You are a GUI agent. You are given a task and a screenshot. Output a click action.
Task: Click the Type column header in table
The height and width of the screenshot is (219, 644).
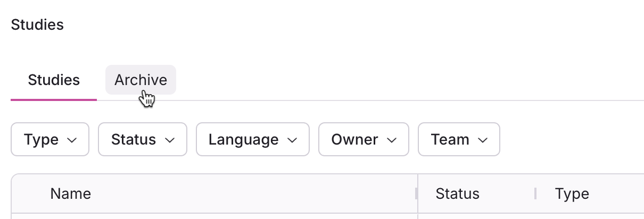(572, 193)
